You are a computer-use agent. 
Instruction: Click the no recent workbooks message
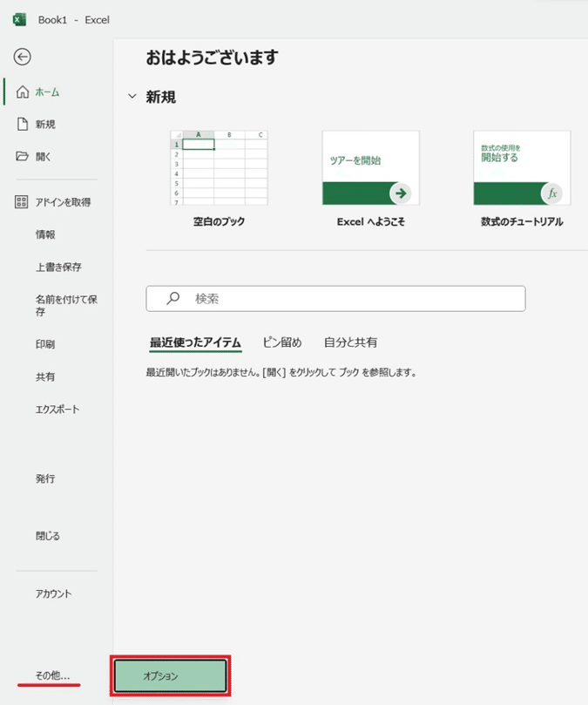click(281, 372)
